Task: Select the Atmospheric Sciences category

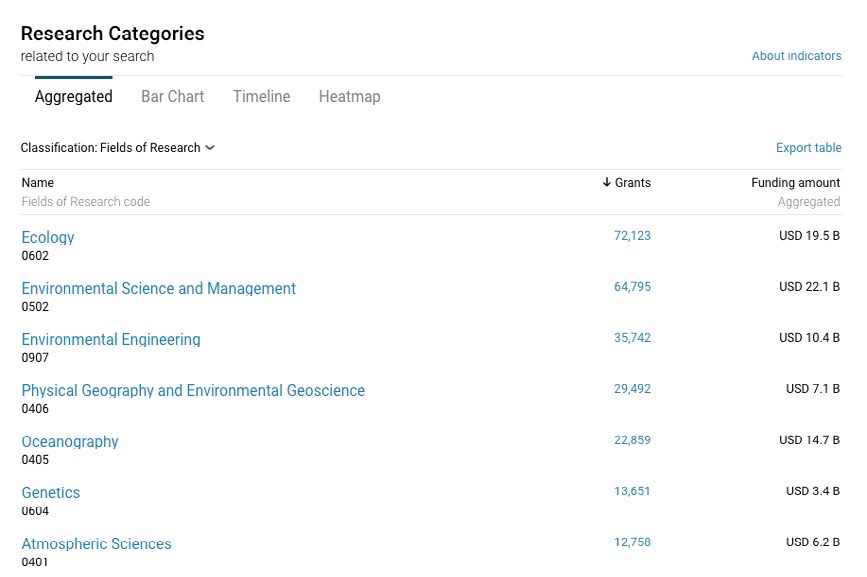Action: 96,544
